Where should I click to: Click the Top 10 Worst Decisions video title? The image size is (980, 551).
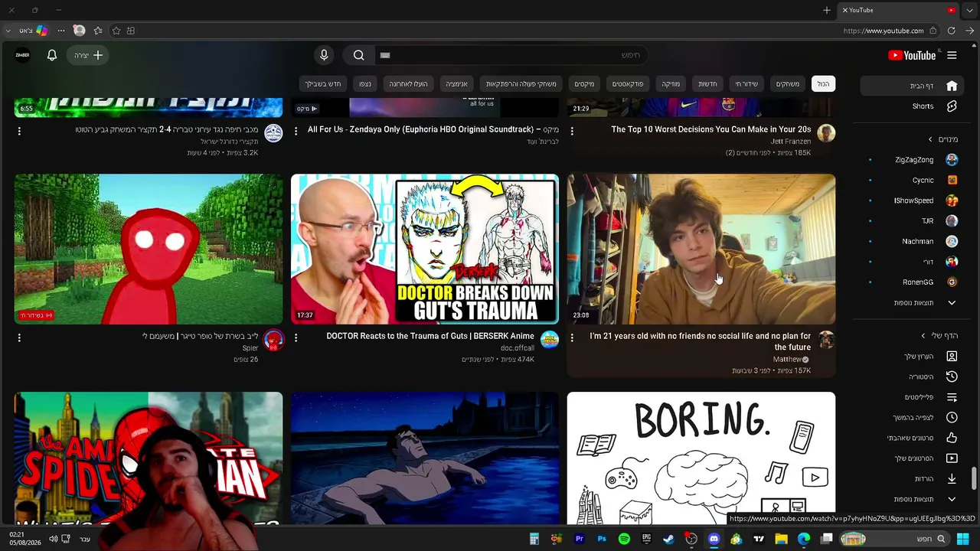point(710,129)
